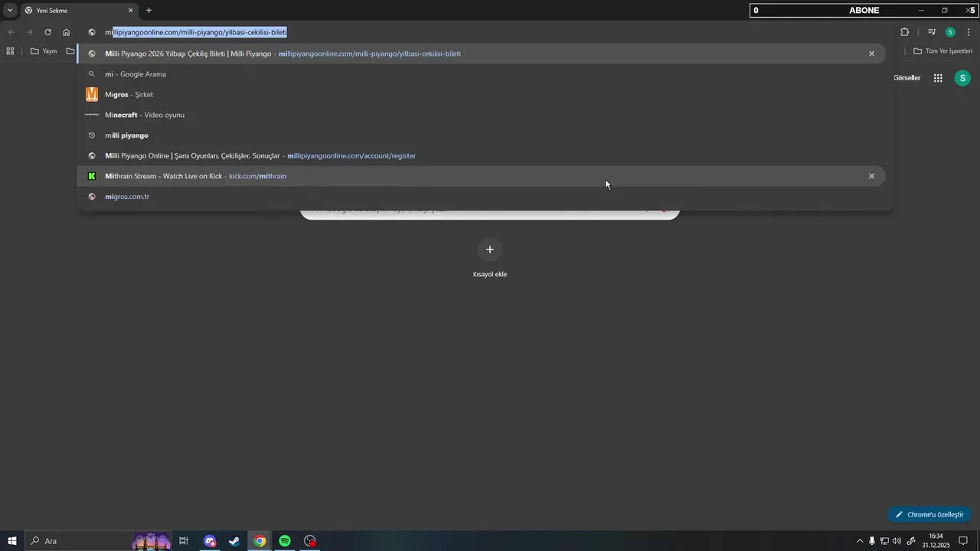Open the Google apps grid icon
This screenshot has height=551, width=980.
tap(938, 78)
